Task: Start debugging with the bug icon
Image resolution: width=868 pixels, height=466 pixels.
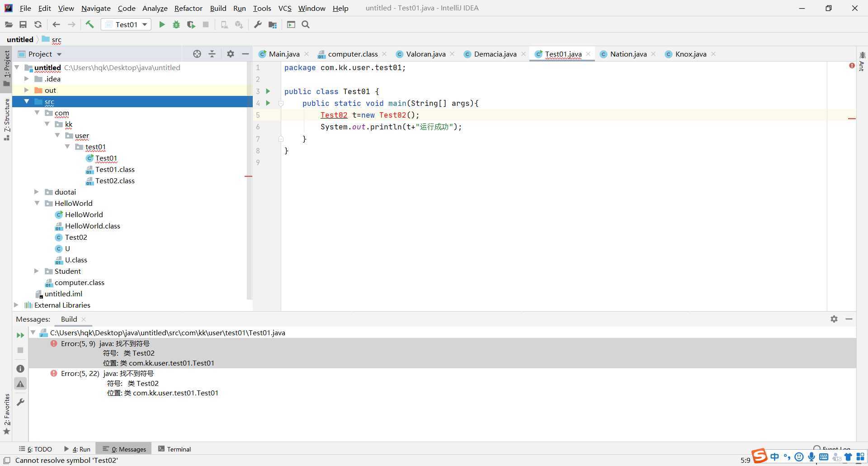Action: tap(176, 24)
